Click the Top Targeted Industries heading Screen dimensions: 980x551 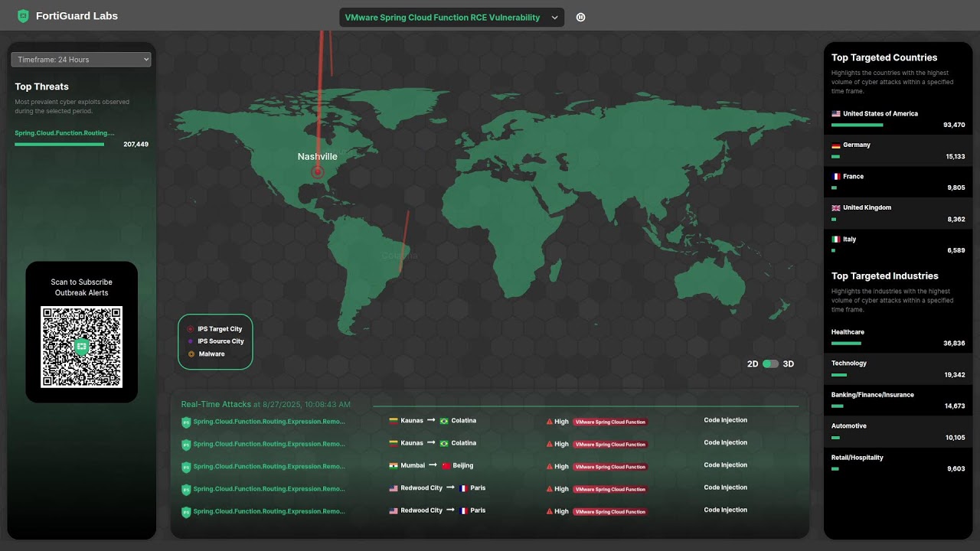884,275
